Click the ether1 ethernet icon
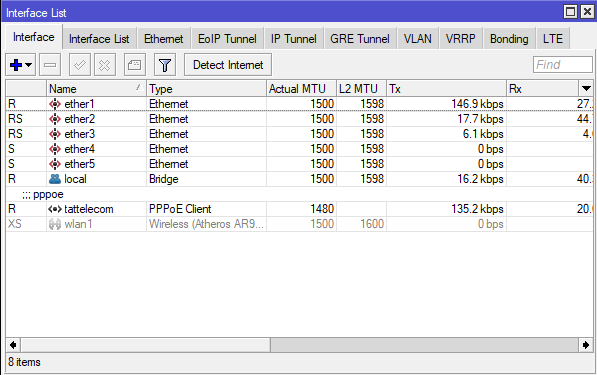597x375 pixels. (x=55, y=104)
